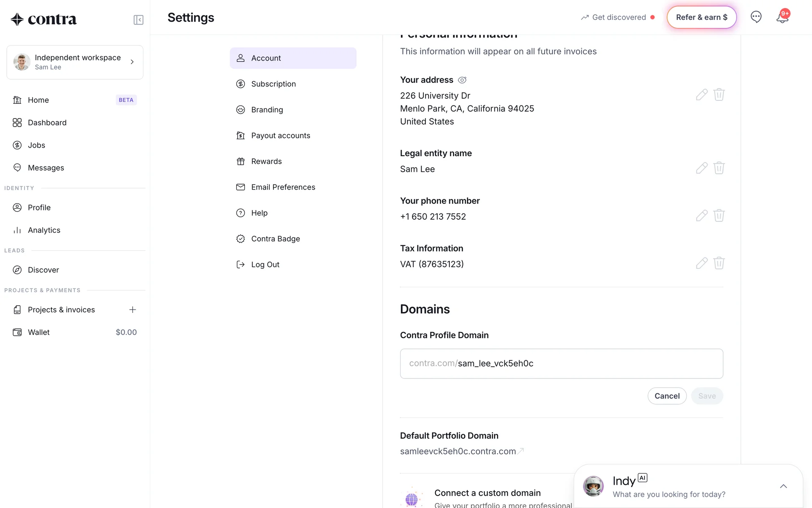
Task: Collapse the left sidebar panel
Action: (x=138, y=20)
